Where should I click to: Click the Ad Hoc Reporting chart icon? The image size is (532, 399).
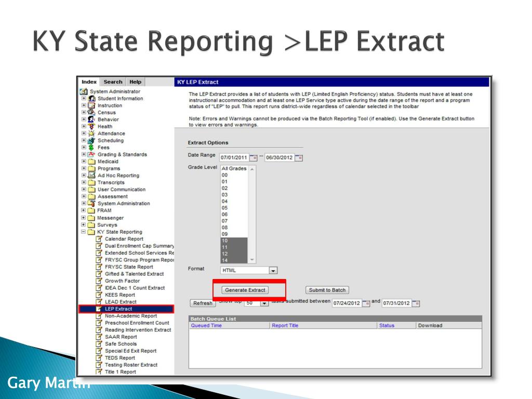pyautogui.click(x=91, y=176)
